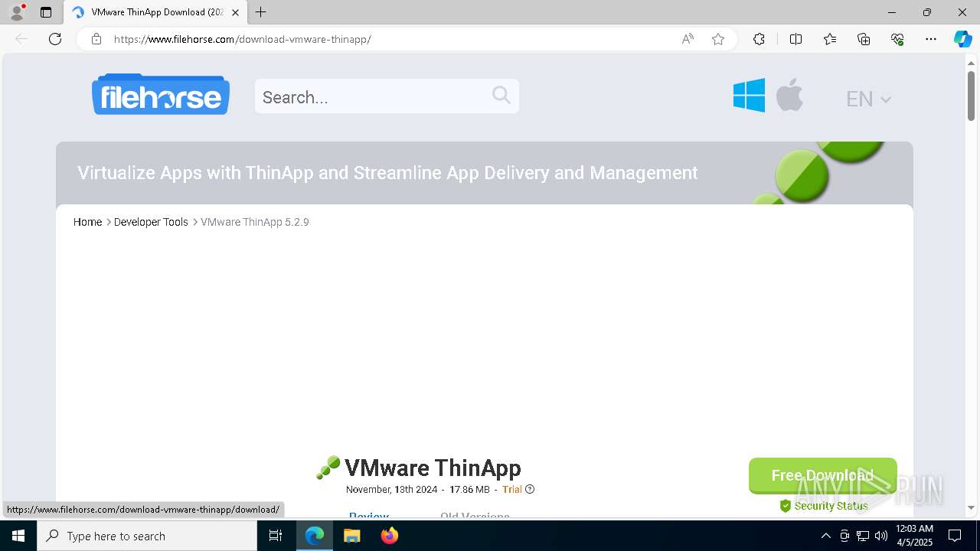980x551 pixels.
Task: Expand the EN language dropdown
Action: [x=868, y=99]
